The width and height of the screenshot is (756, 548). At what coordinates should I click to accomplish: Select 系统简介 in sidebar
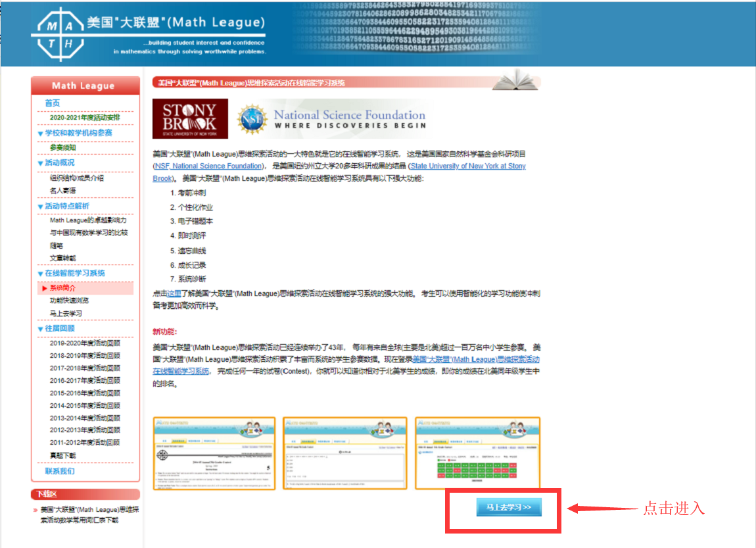coord(62,288)
